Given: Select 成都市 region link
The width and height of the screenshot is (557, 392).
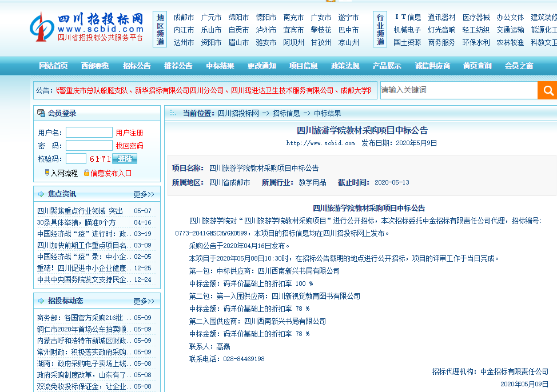Looking at the screenshot, I should pyautogui.click(x=184, y=17).
